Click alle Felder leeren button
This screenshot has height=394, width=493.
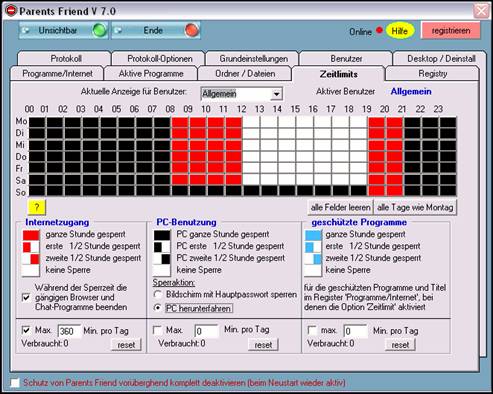[x=340, y=207]
